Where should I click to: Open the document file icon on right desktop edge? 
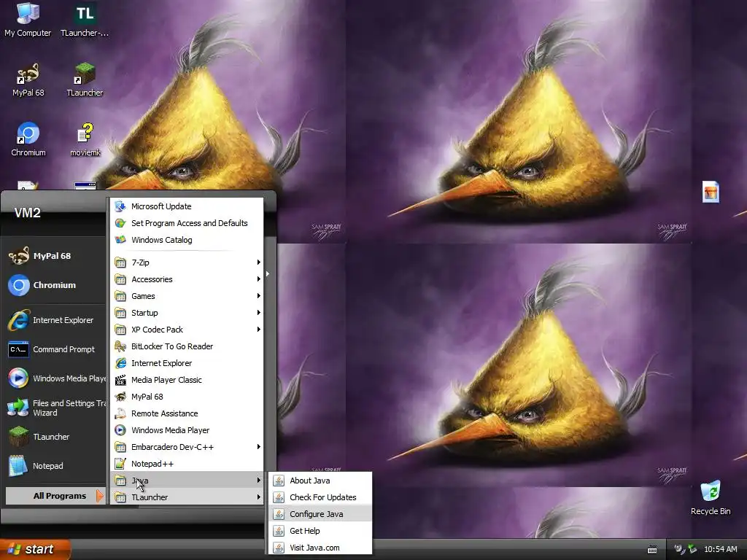point(711,192)
